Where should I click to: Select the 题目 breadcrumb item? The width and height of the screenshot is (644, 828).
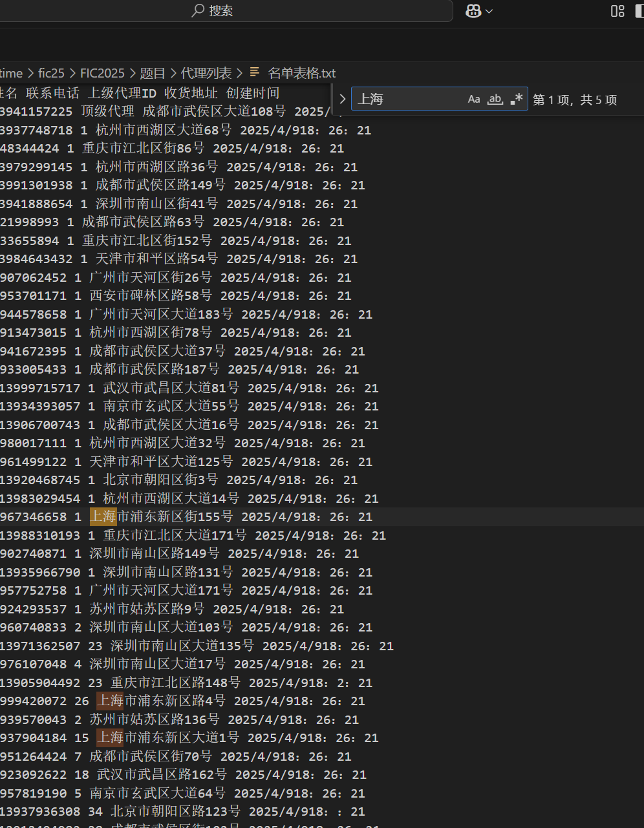pyautogui.click(x=153, y=73)
